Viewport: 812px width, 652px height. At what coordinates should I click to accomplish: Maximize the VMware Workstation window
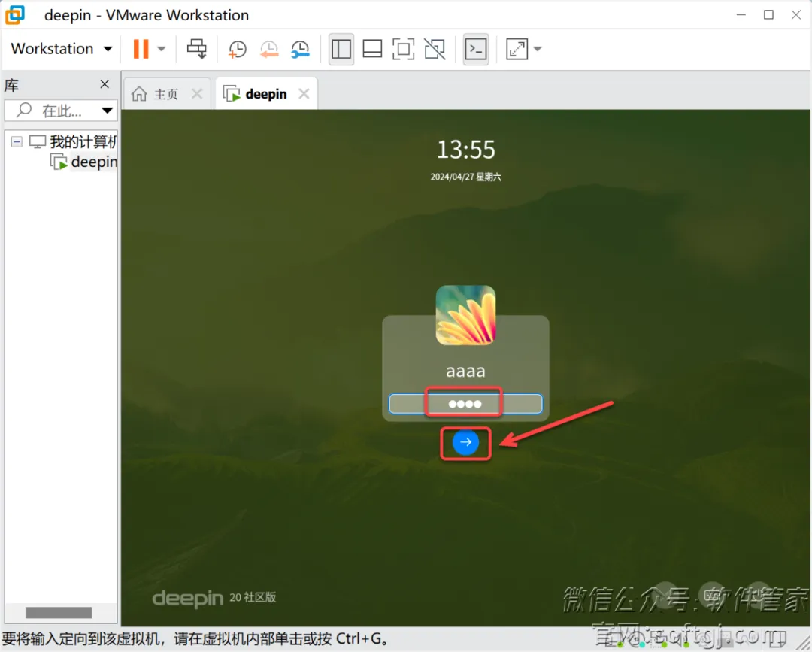click(768, 14)
